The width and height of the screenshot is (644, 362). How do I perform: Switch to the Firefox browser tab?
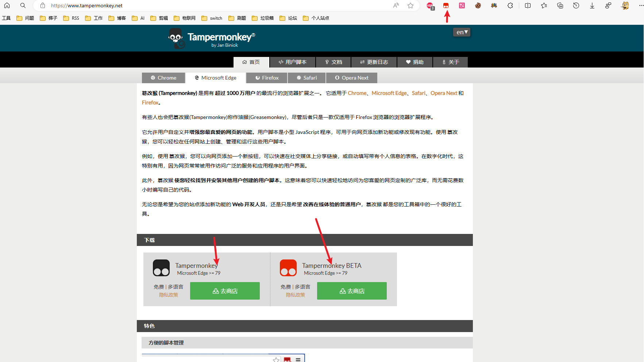tap(267, 78)
